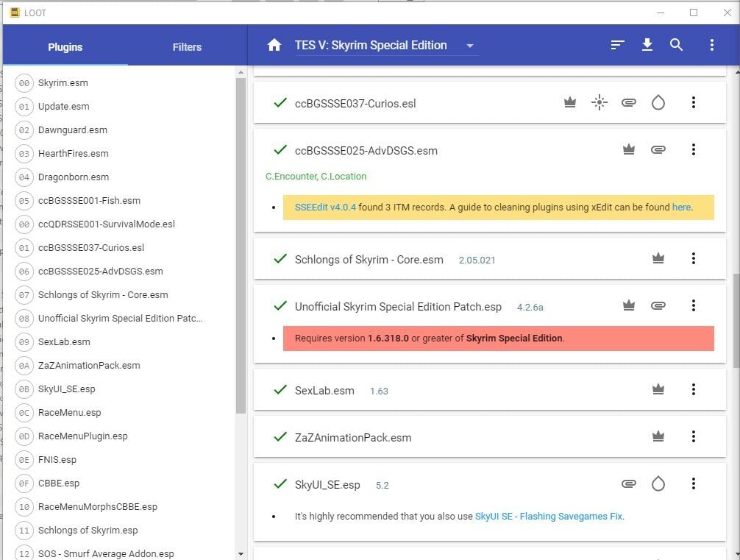This screenshot has width=740, height=560.
Task: Select ccBGSSSE001-Fish.esm in sidebar
Action: [x=89, y=201]
